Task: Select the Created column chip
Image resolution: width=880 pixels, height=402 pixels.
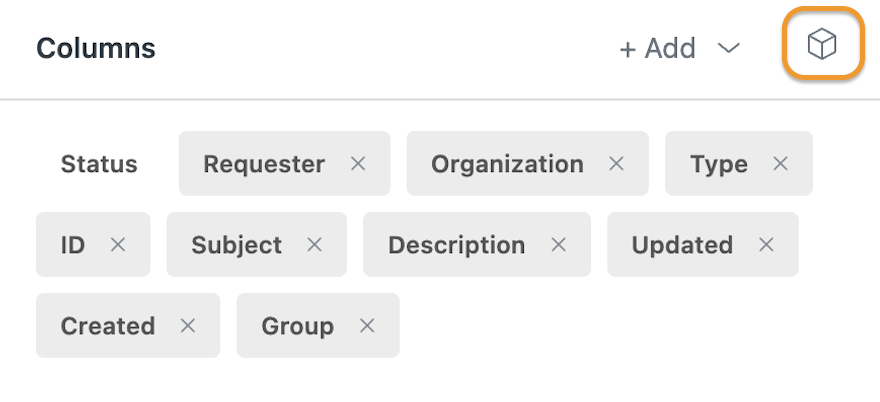Action: pos(128,325)
